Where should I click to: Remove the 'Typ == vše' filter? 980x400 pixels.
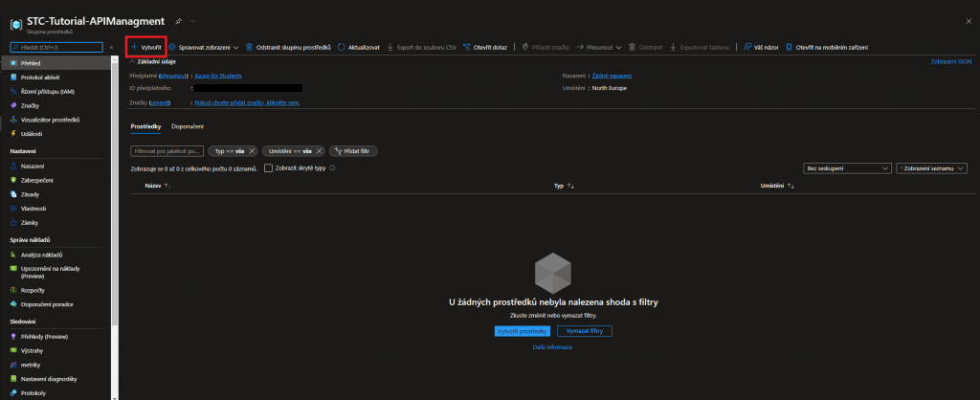(252, 151)
